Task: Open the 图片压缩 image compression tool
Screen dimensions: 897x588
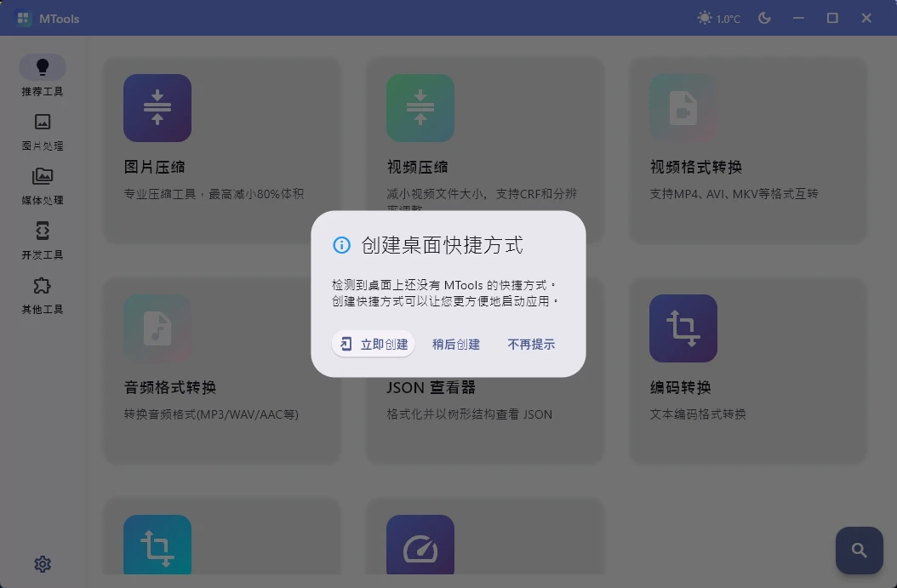Action: (221, 136)
